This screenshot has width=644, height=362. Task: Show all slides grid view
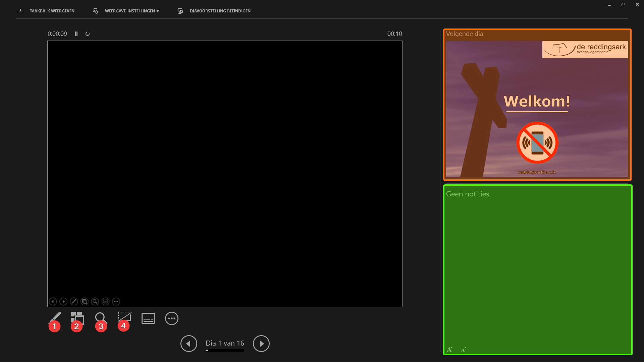coord(77,318)
